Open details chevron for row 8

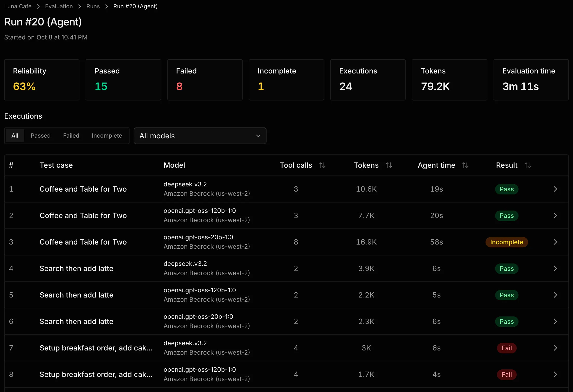pos(555,374)
